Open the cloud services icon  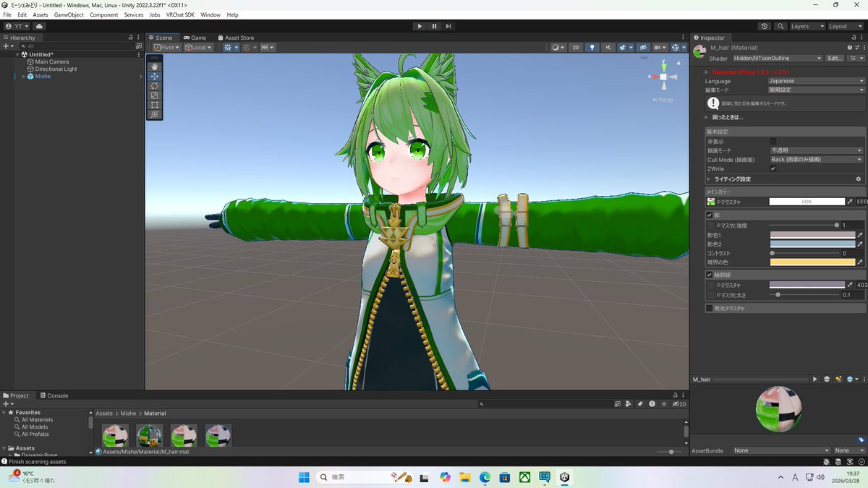[x=39, y=26]
